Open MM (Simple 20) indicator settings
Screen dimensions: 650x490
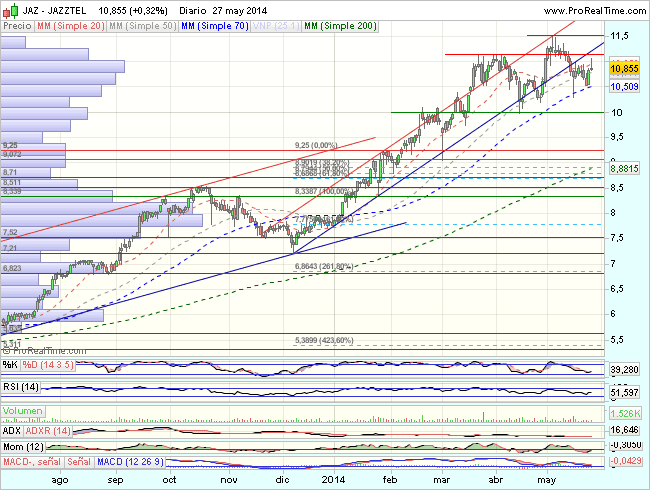click(x=68, y=23)
